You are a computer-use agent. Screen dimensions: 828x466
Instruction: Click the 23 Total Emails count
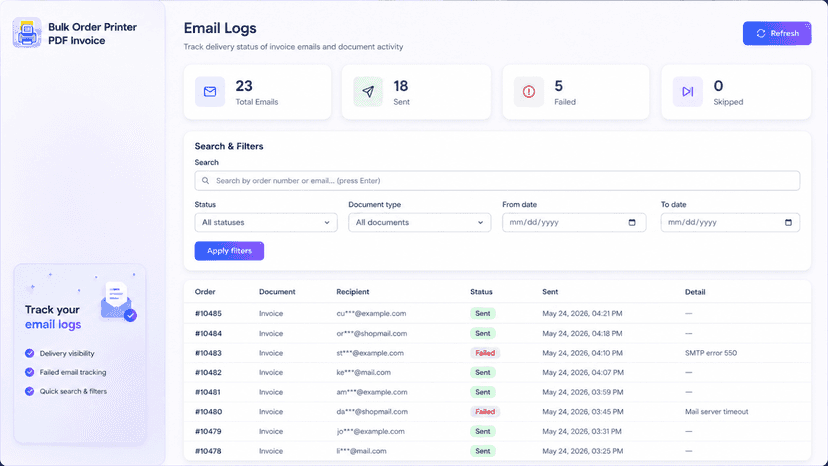tap(244, 86)
